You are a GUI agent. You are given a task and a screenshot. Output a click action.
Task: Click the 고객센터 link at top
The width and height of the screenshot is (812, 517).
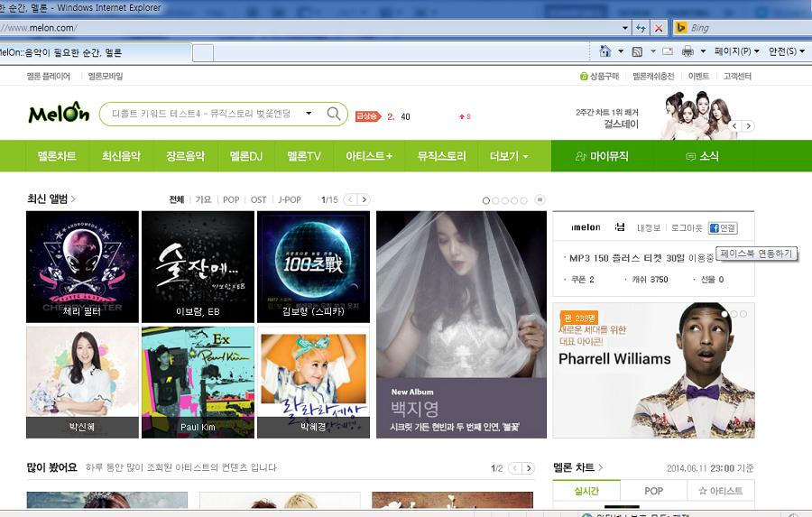tap(737, 77)
